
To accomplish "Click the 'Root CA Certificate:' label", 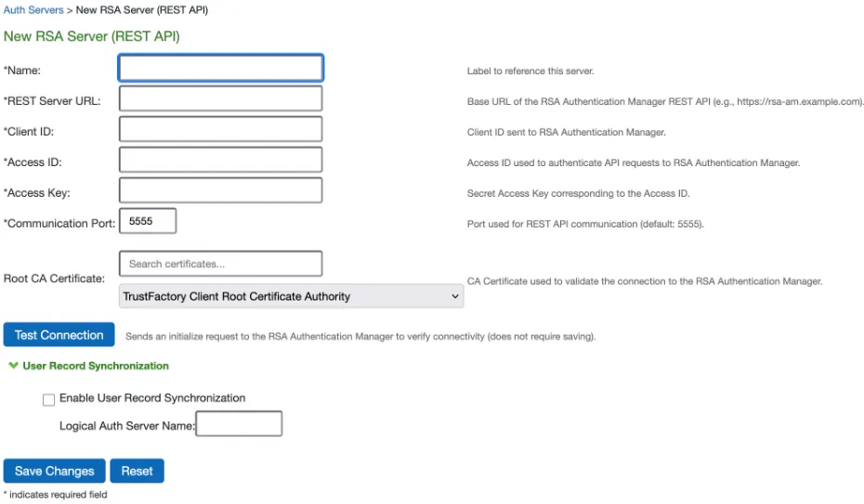I will click(x=54, y=278).
